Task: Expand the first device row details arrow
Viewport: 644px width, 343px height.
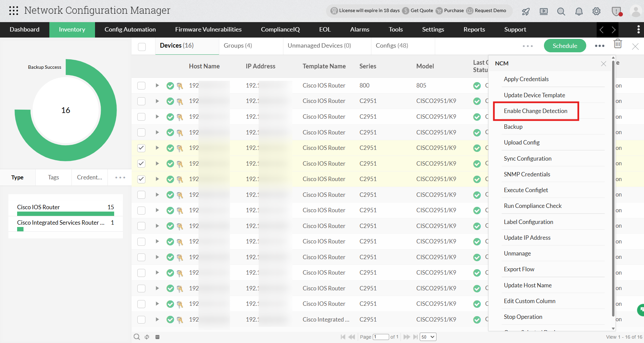Action: 157,85
